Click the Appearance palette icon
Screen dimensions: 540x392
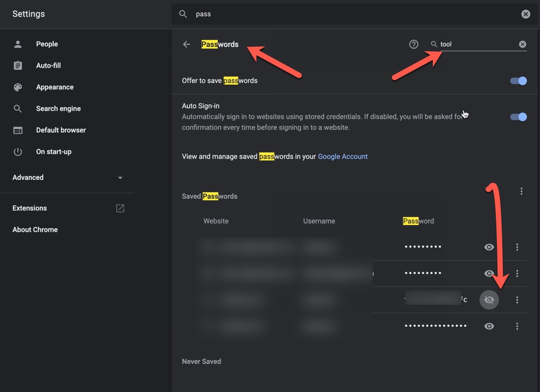click(18, 87)
